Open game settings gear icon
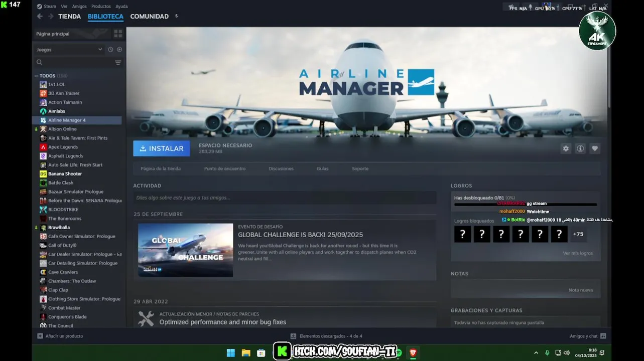Screen dimensions: 644x361 click(566, 148)
